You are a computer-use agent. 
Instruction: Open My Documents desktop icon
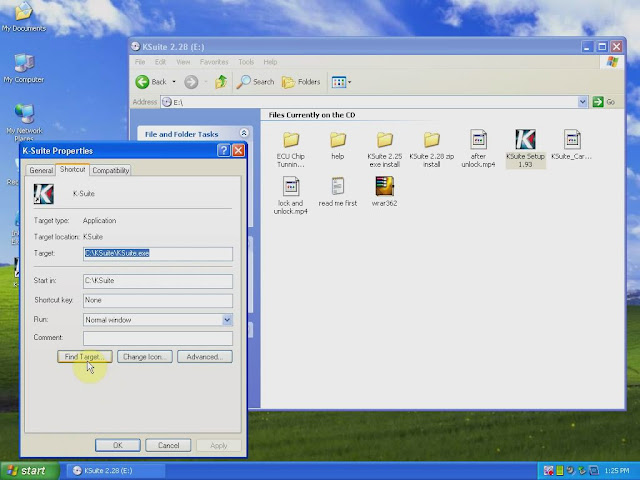(x=24, y=17)
